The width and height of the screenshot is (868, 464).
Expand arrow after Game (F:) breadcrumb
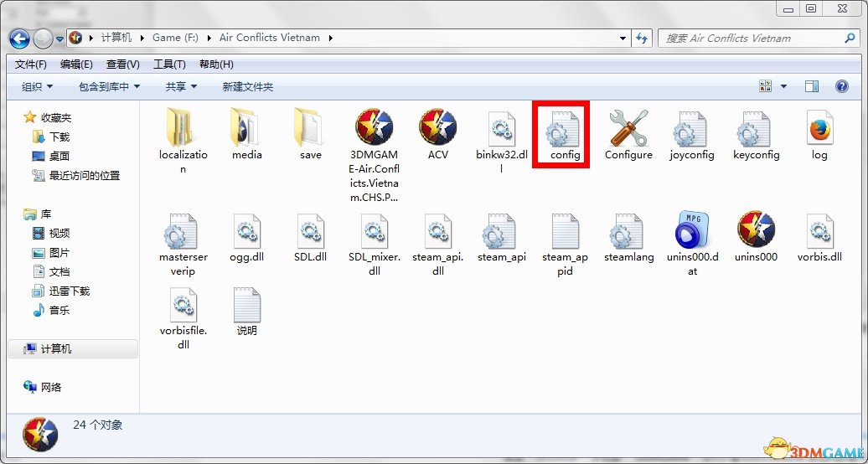pos(209,39)
